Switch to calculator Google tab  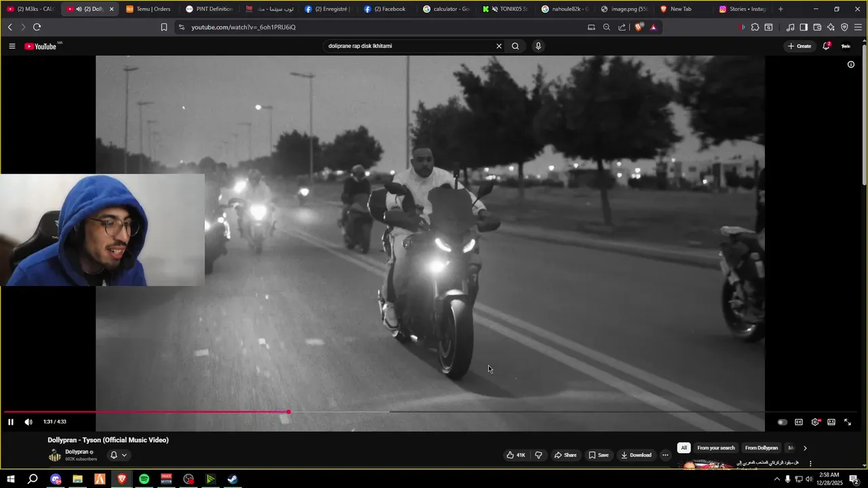446,9
